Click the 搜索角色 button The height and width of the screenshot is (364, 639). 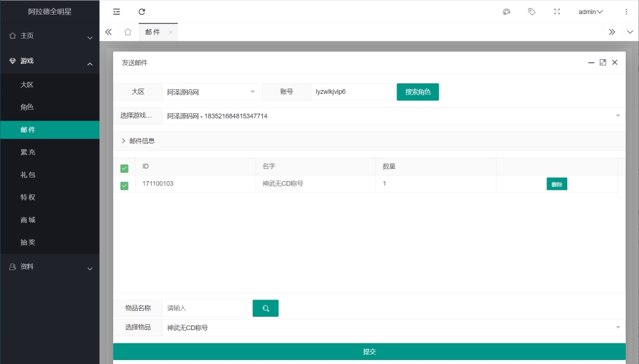pyautogui.click(x=417, y=92)
